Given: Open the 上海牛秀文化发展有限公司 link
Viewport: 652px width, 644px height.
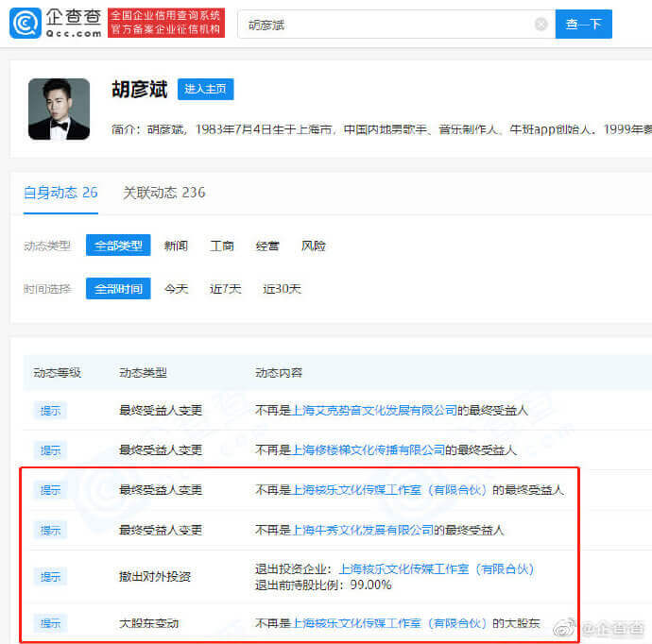Looking at the screenshot, I should 363,530.
